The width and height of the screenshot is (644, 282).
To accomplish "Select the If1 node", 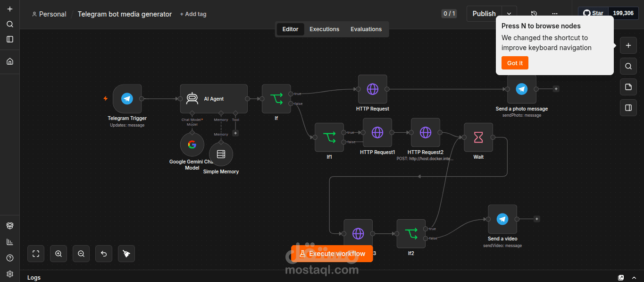I will tap(329, 137).
